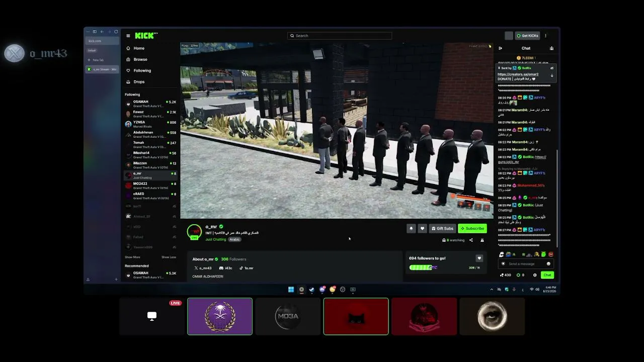This screenshot has height=362, width=644.
Task: Open the Browse page
Action: click(x=137, y=59)
